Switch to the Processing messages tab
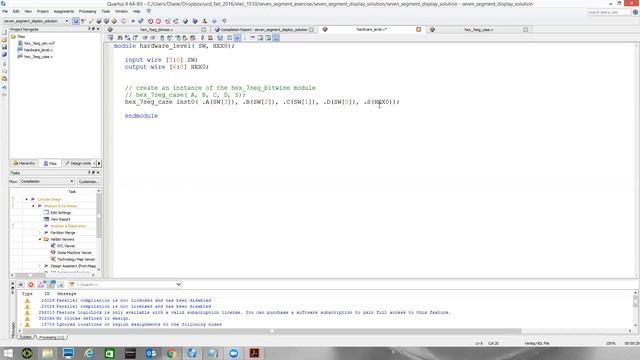Screen dimensions: 640x360 (51, 337)
